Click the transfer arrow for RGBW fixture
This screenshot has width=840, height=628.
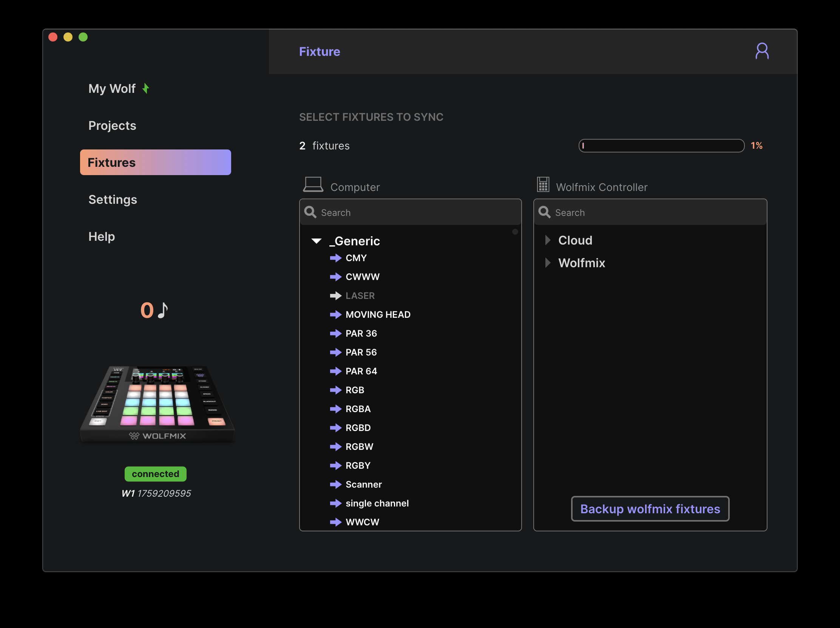point(335,446)
